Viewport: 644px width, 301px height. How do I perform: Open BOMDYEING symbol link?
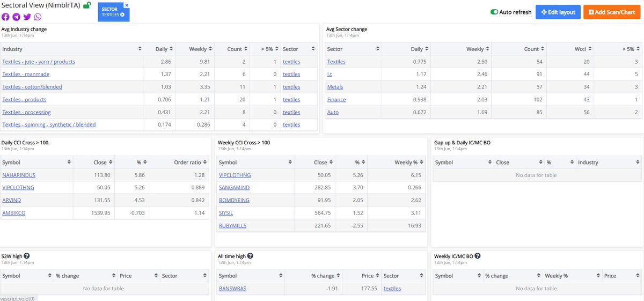pyautogui.click(x=234, y=200)
